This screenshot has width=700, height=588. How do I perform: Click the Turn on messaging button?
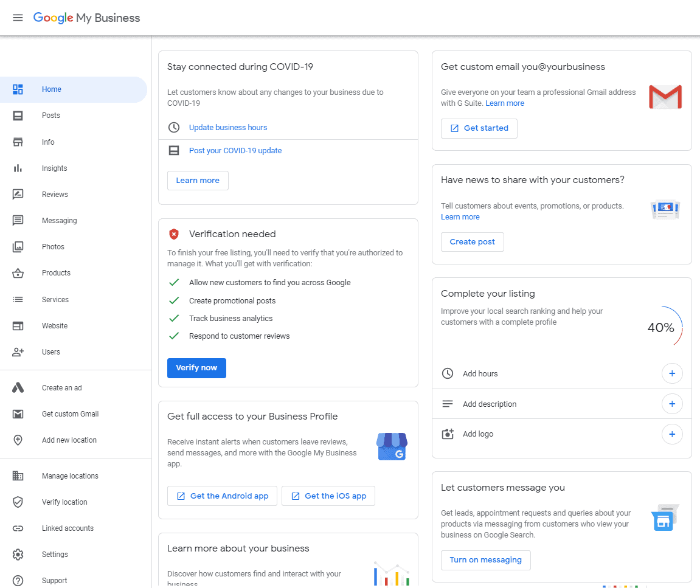click(x=486, y=560)
